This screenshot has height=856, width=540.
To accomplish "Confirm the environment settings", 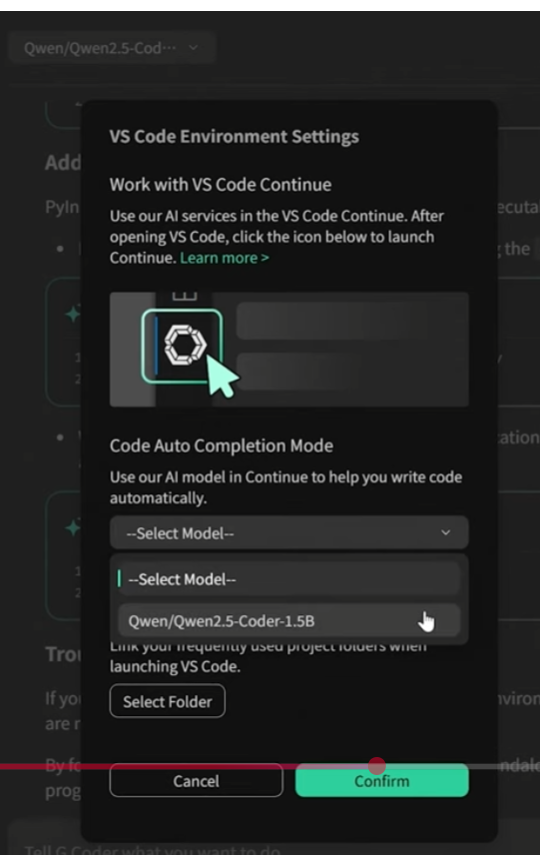I will pos(382,781).
